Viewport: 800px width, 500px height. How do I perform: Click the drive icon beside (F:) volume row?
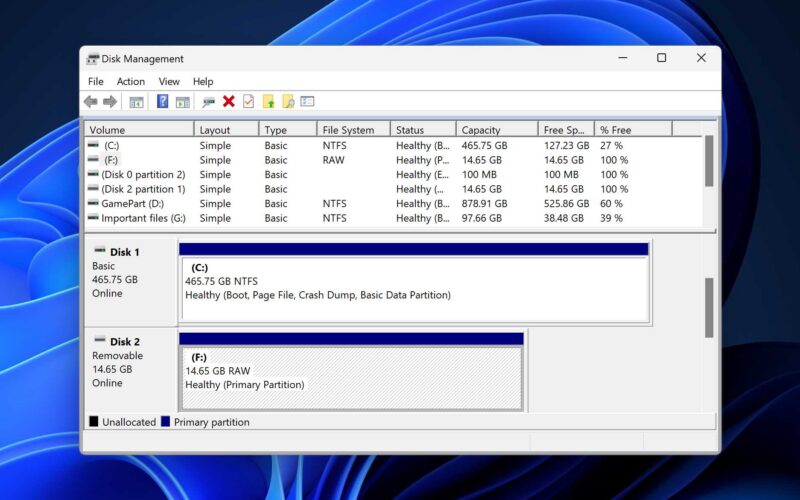pyautogui.click(x=93, y=160)
